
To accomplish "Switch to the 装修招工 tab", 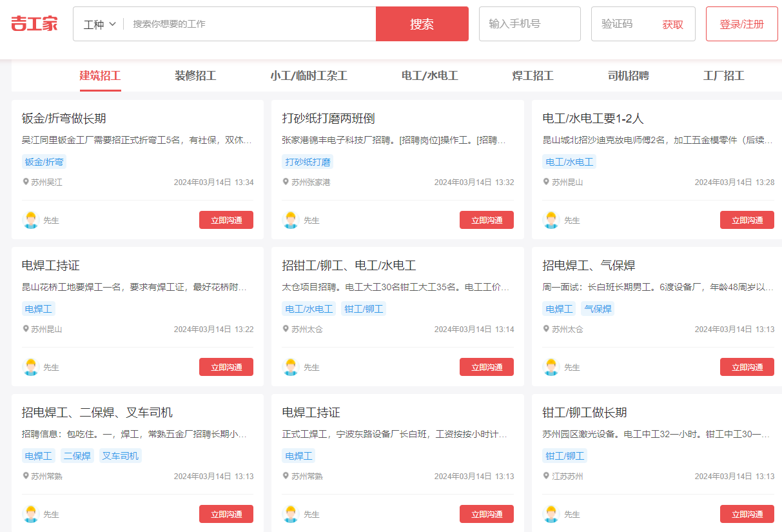I will coord(195,75).
